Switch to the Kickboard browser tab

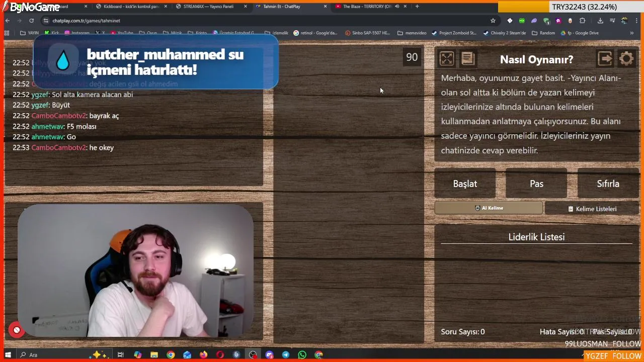tap(131, 7)
